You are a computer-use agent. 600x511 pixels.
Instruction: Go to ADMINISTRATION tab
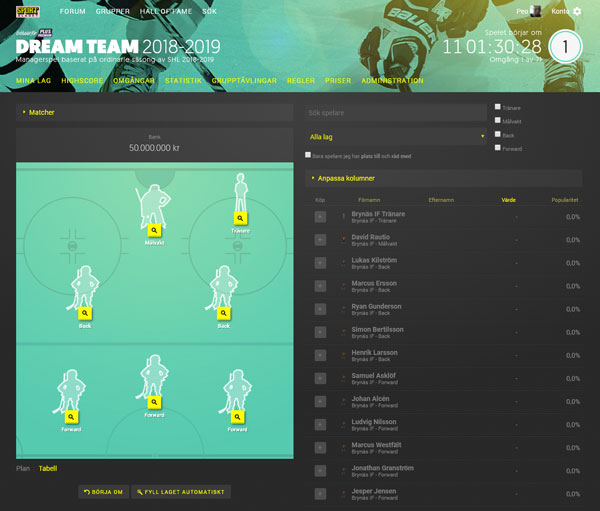pos(392,80)
